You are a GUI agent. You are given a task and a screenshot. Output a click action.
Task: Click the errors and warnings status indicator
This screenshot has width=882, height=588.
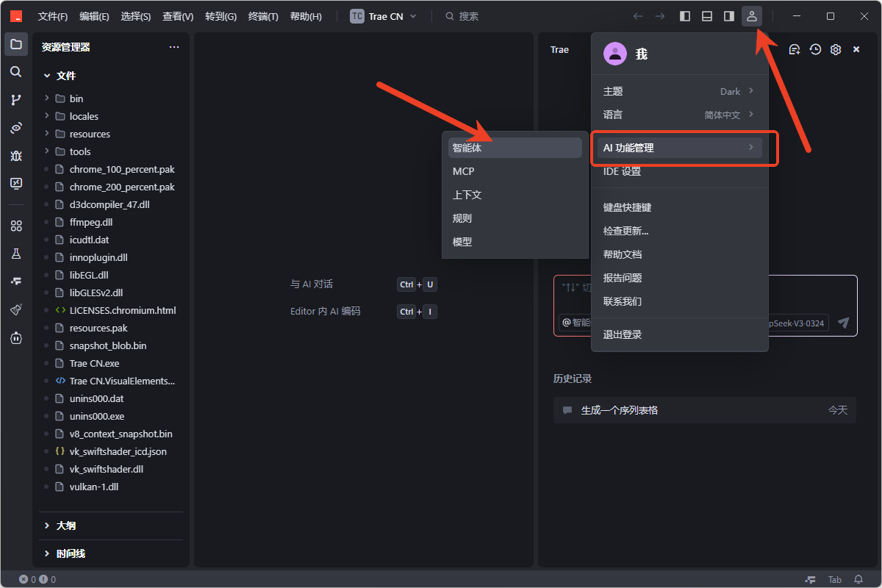37,580
